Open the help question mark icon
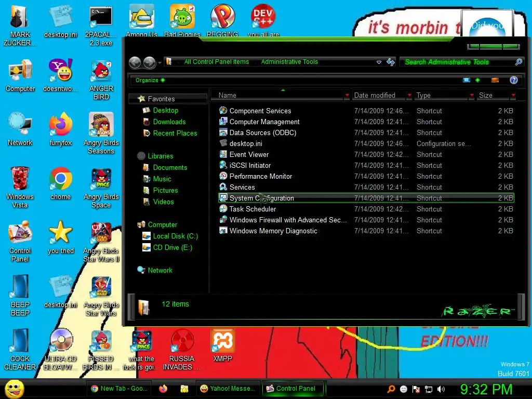The width and height of the screenshot is (532, 399). (513, 80)
